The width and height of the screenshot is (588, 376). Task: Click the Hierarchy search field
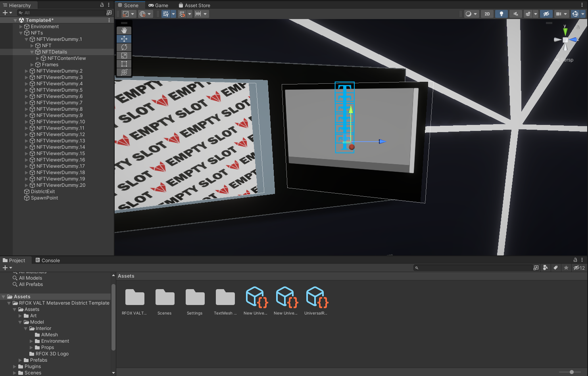61,13
